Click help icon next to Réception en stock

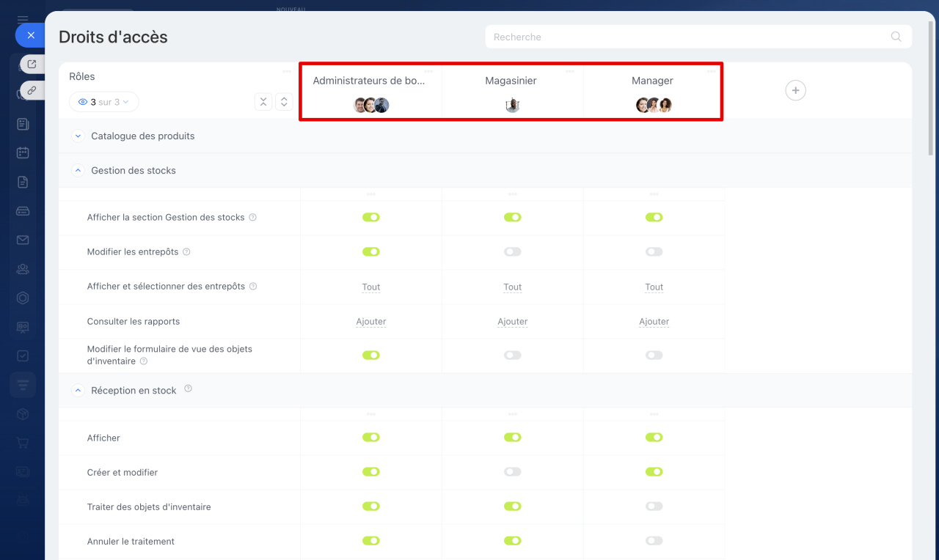(188, 389)
